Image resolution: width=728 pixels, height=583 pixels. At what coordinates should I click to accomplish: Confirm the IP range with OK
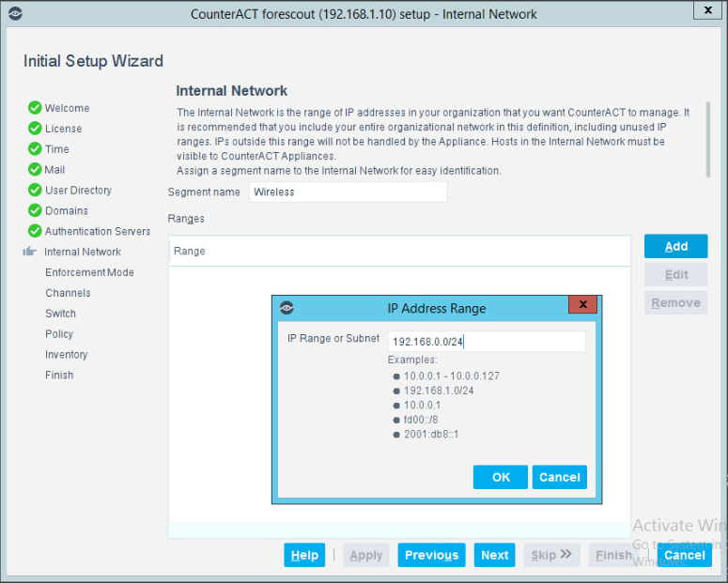pyautogui.click(x=501, y=477)
